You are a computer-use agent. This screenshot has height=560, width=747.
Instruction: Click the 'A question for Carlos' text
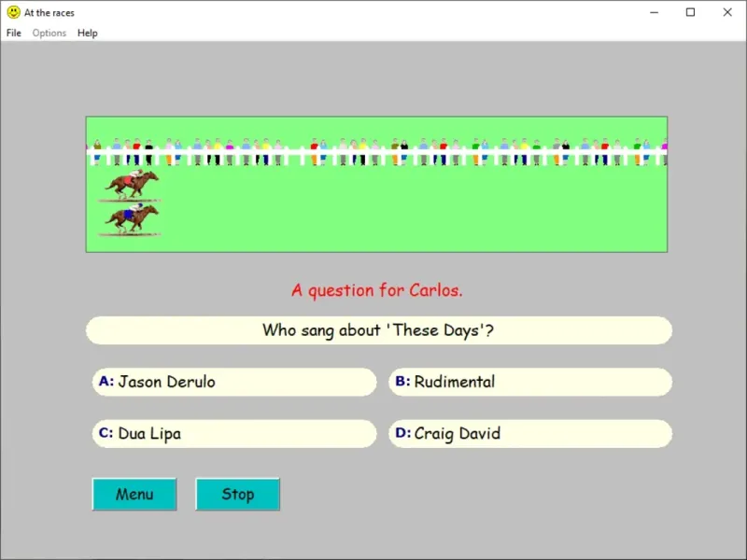point(377,290)
